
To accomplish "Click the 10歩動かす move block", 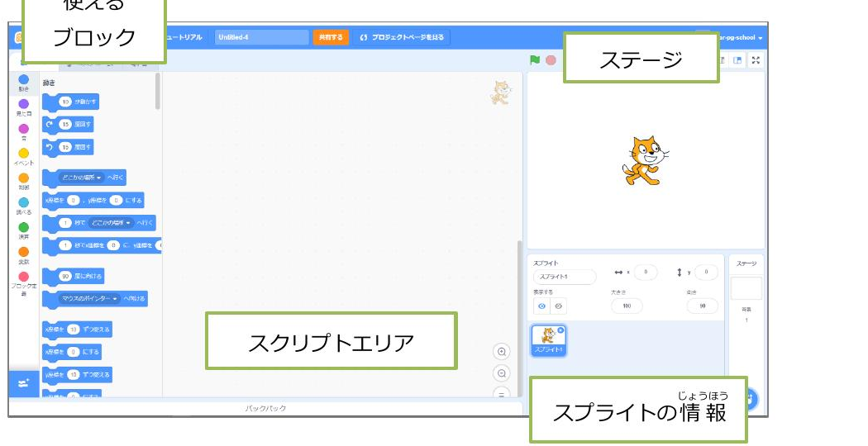I will click(x=71, y=102).
